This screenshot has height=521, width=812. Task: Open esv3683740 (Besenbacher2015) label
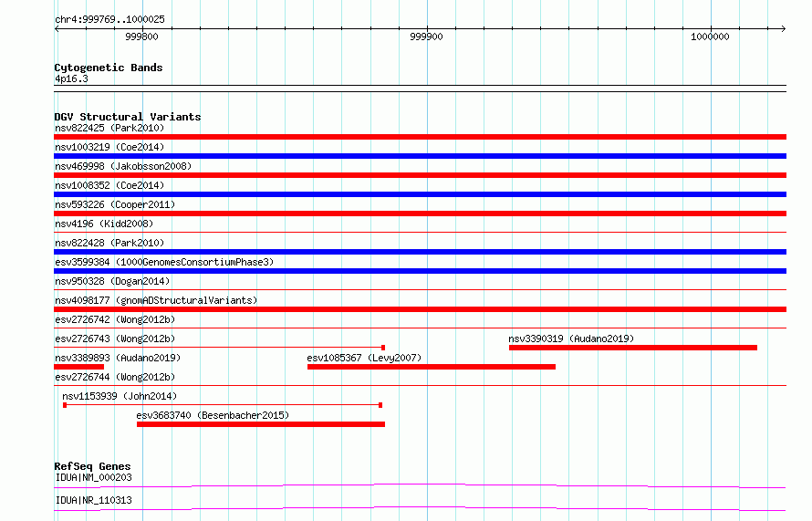click(213, 415)
